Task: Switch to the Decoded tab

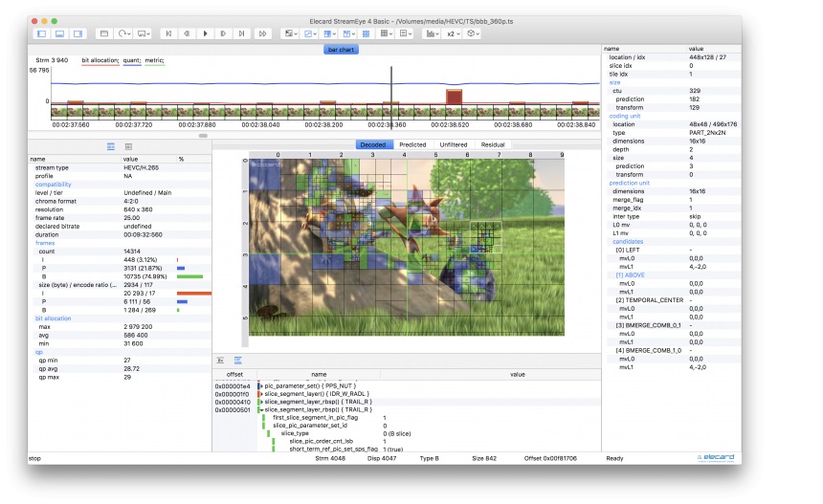Action: tap(373, 144)
